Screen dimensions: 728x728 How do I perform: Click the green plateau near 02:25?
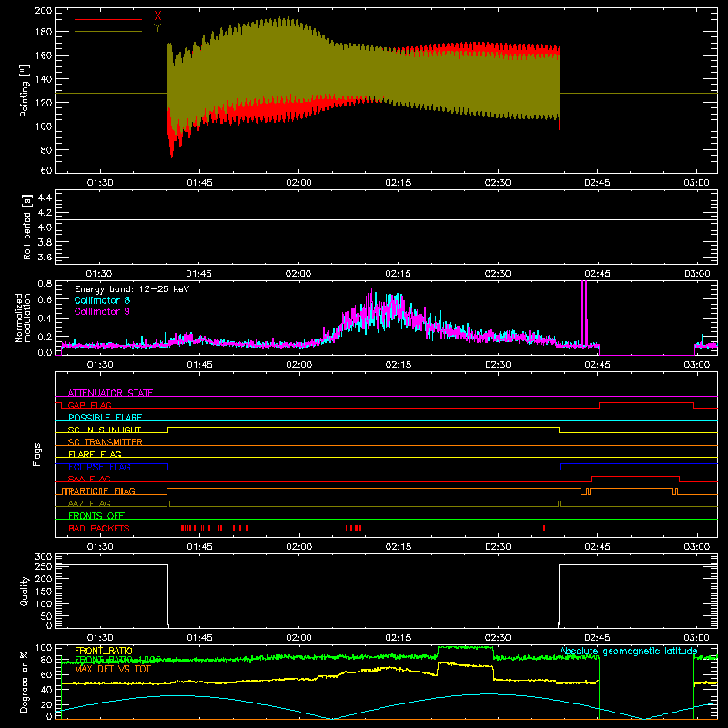click(466, 647)
